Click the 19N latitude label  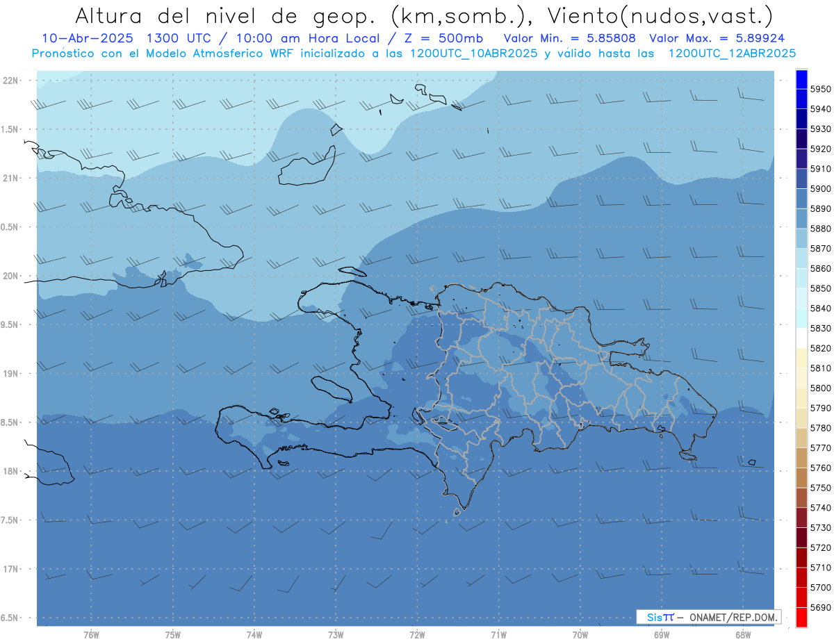tap(10, 373)
